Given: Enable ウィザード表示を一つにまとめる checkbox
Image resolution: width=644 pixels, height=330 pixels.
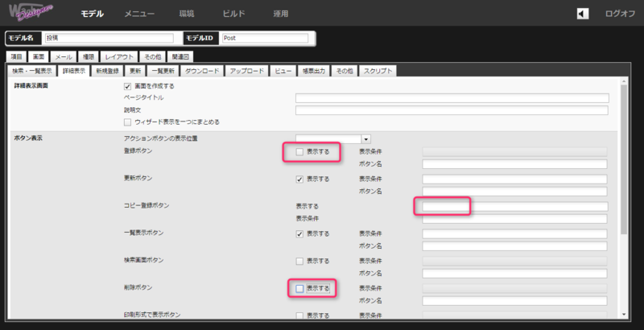Looking at the screenshot, I should coord(127,122).
